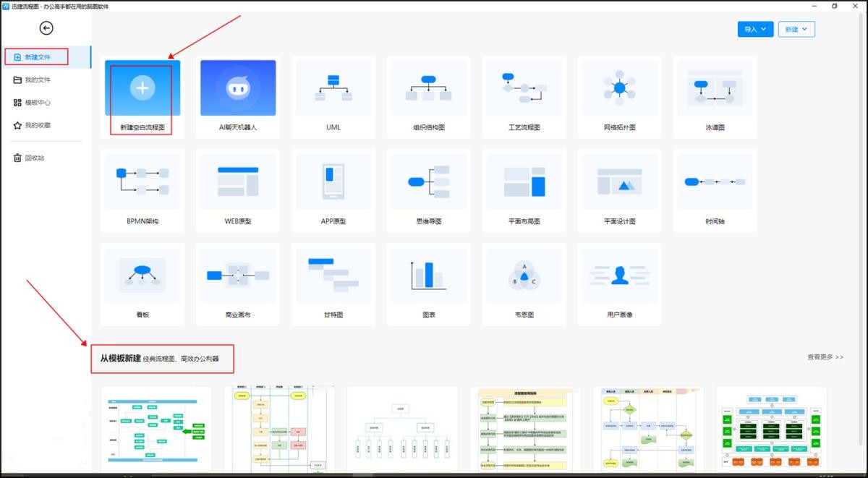Expand the 新建 dropdown at top right

[796, 29]
